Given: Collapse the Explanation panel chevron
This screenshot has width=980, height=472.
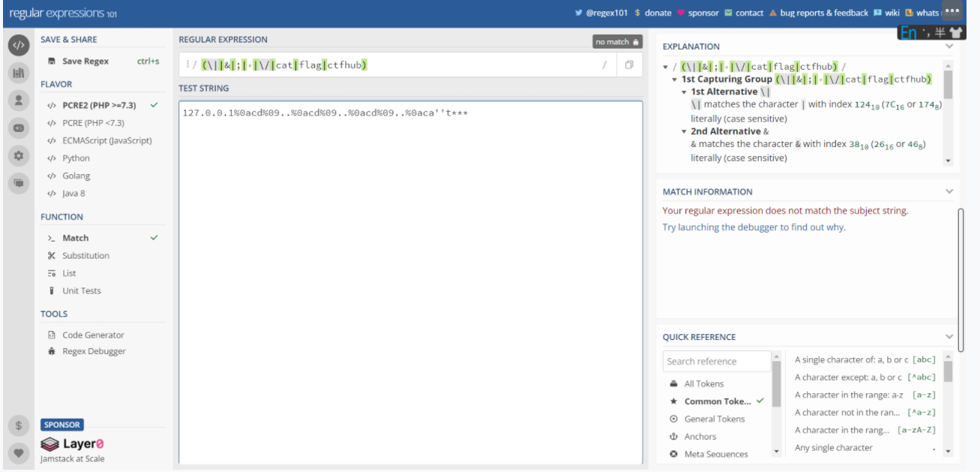Looking at the screenshot, I should [949, 47].
